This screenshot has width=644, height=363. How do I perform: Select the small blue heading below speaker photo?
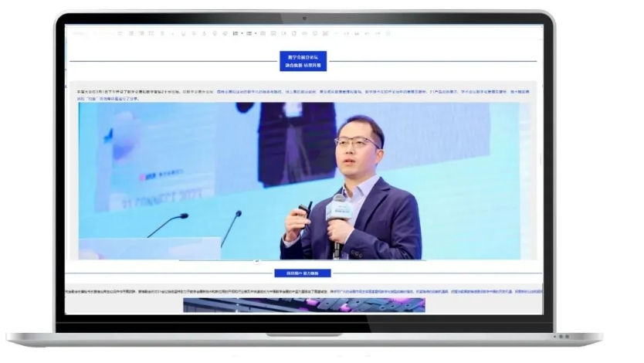pyautogui.click(x=303, y=273)
